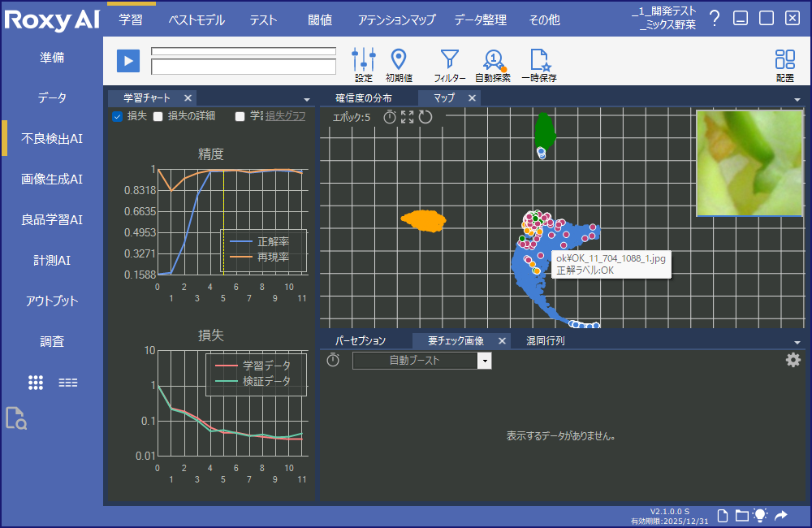Open the 設定 settings sliders icon

(x=364, y=59)
